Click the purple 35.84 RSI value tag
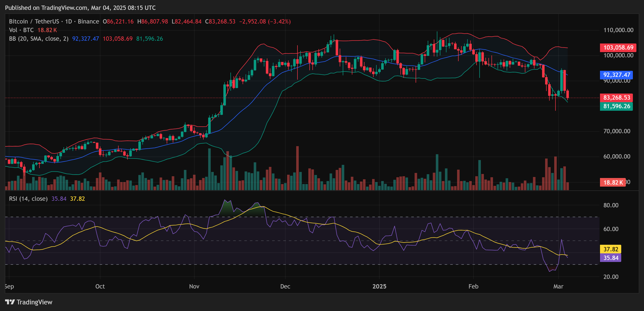The image size is (644, 311). pos(611,258)
